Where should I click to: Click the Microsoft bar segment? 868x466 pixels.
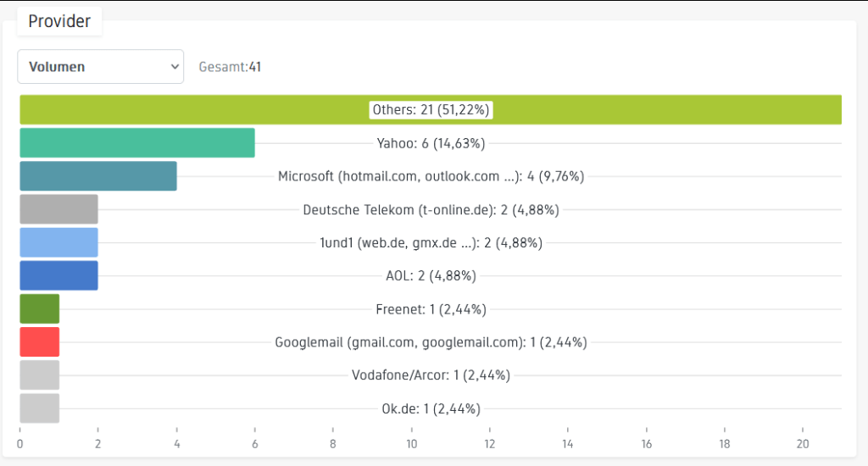click(x=97, y=176)
